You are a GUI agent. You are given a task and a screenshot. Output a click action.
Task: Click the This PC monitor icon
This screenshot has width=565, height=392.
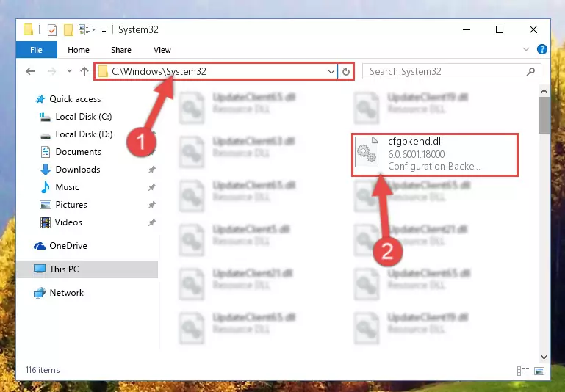tap(40, 269)
